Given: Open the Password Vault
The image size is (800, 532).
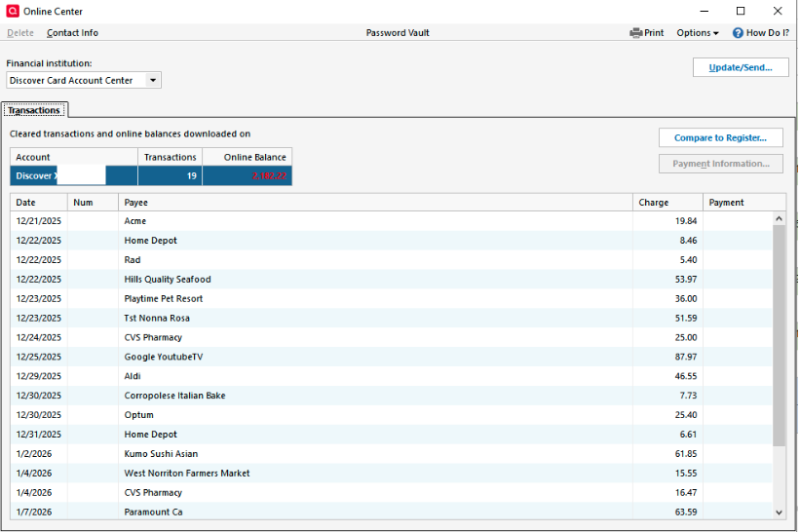Looking at the screenshot, I should coord(398,33).
